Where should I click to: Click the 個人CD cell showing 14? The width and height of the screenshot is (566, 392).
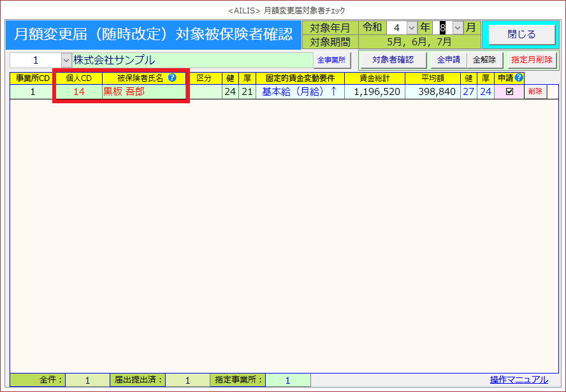78,92
